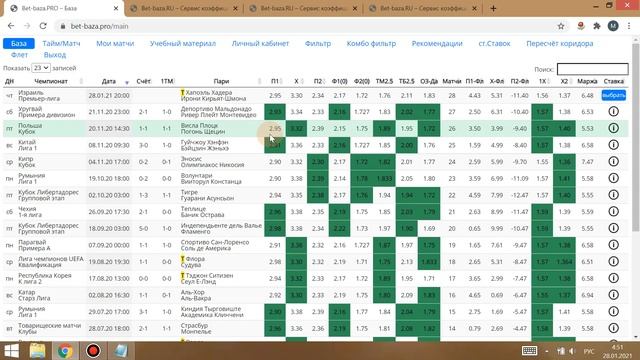640x360 pixels.
Task: Click the address bar URL
Action: [100, 26]
